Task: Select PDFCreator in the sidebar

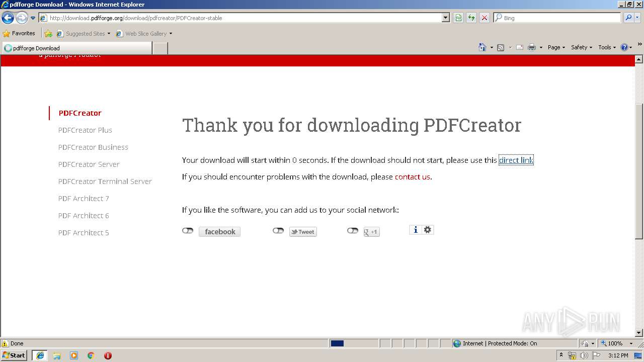Action: pyautogui.click(x=80, y=113)
